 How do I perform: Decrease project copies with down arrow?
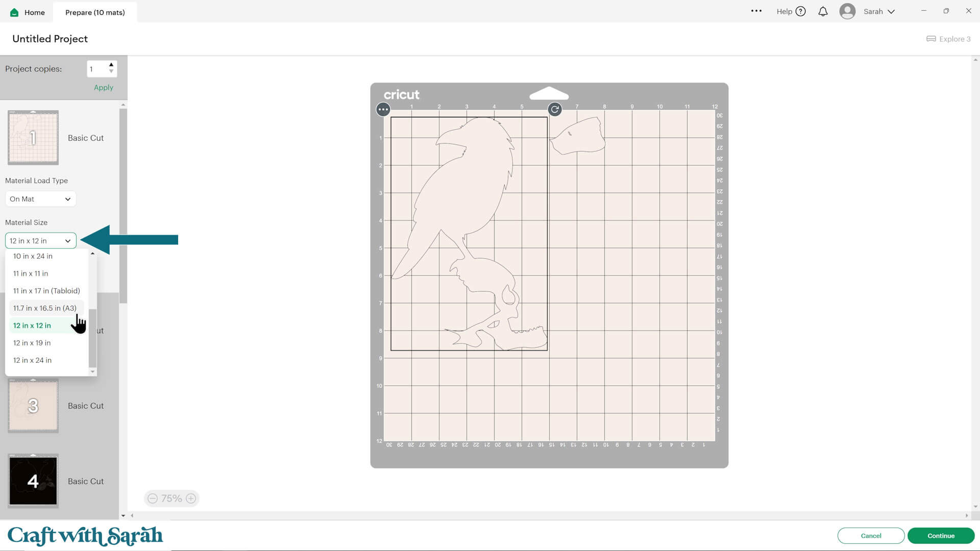pyautogui.click(x=111, y=72)
